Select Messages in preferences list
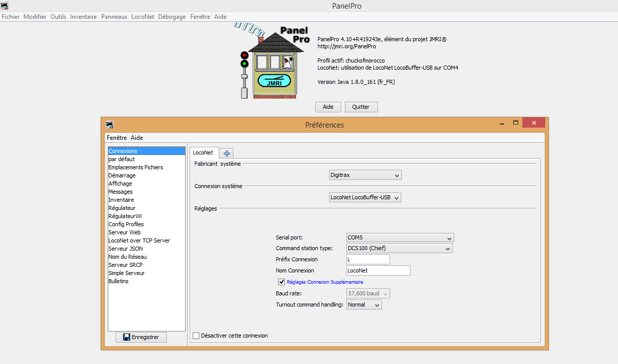618x364 pixels. (x=146, y=192)
